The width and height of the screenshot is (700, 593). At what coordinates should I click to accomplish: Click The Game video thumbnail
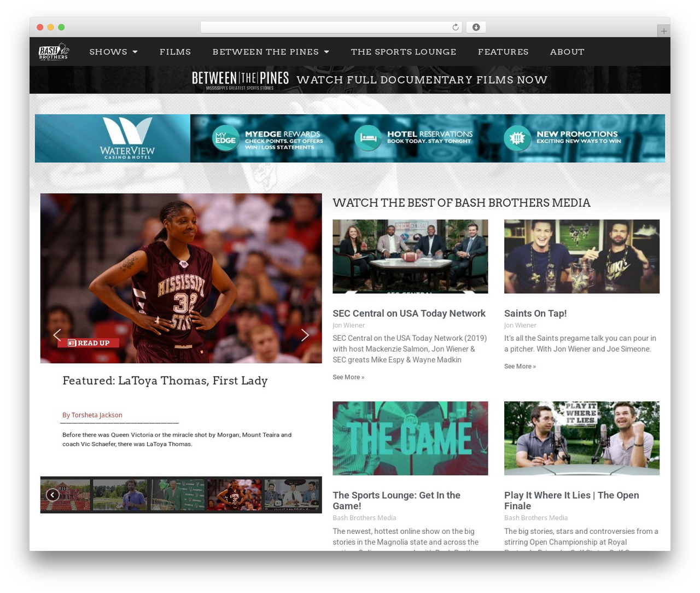pos(410,438)
